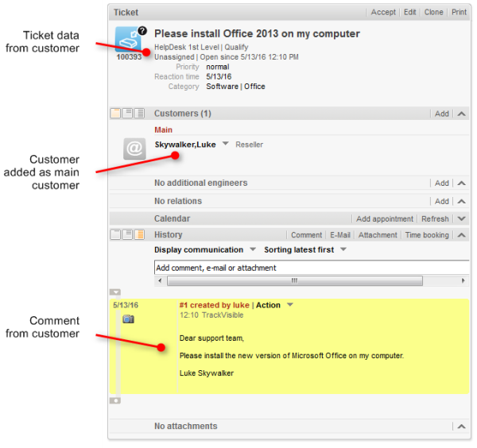Screen dimensions: 477x448
Task: Click the camera icon in the history entry
Action: [128, 319]
